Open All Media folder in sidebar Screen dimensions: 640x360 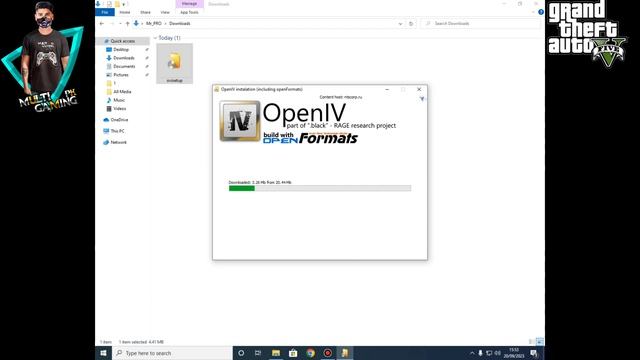(122, 92)
